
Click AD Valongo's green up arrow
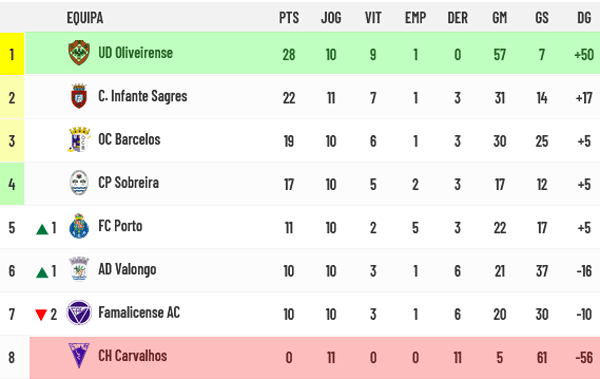[42, 272]
